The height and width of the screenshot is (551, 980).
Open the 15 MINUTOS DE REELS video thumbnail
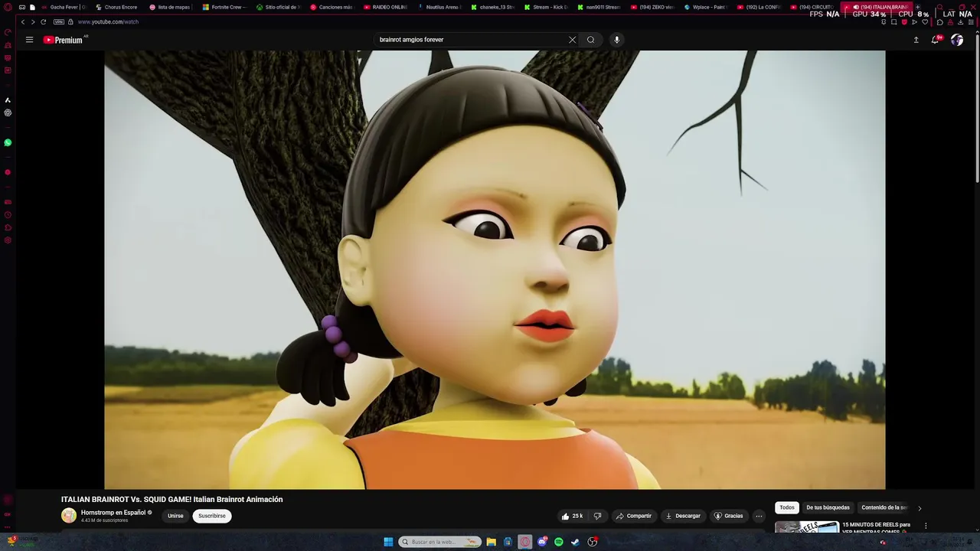(807, 527)
